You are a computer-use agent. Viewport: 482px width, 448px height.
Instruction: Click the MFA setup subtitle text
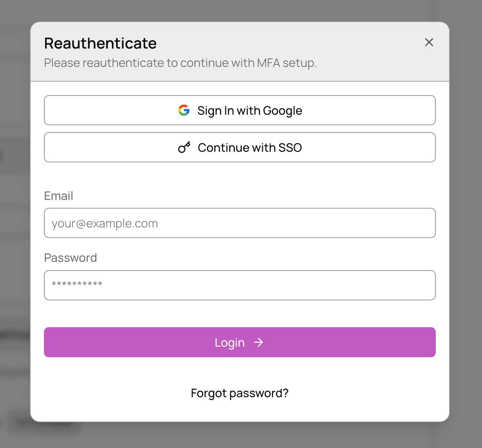[180, 63]
